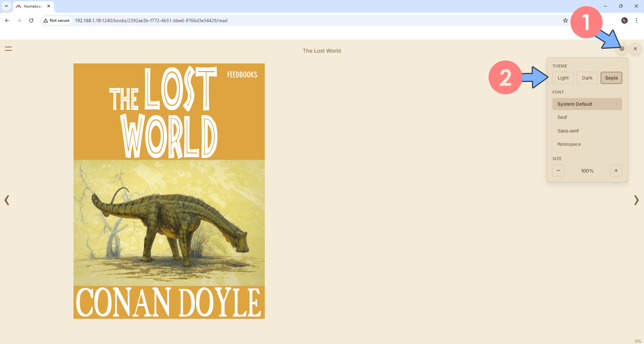The height and width of the screenshot is (344, 644).
Task: Decrease font size with minus button
Action: [x=558, y=170]
